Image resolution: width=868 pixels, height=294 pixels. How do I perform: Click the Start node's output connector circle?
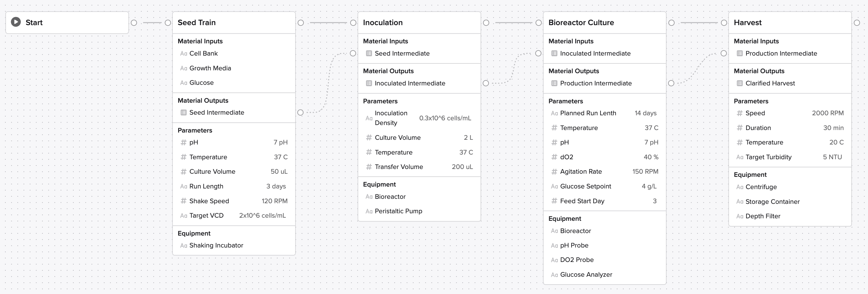[x=134, y=23]
